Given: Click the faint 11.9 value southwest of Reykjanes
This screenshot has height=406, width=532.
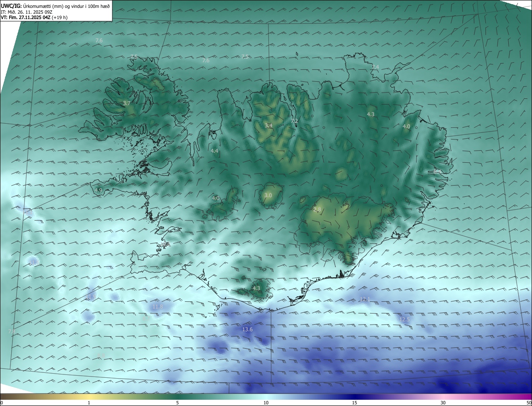Looking at the screenshot, I should click(91, 297).
